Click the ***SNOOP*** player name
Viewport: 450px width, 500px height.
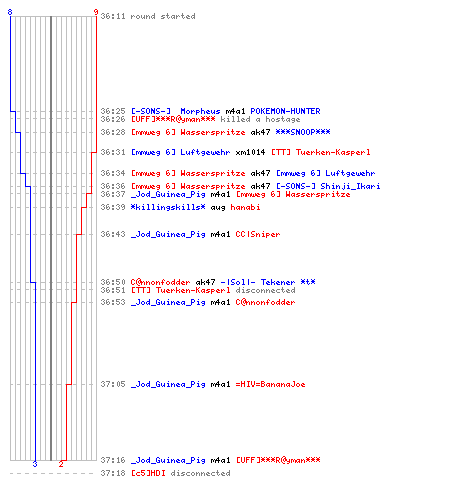(x=303, y=132)
